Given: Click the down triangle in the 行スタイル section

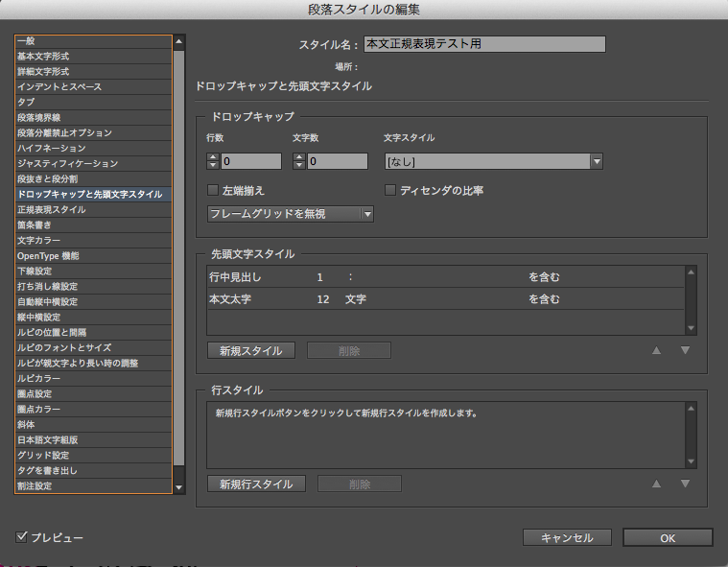Looking at the screenshot, I should 685,484.
